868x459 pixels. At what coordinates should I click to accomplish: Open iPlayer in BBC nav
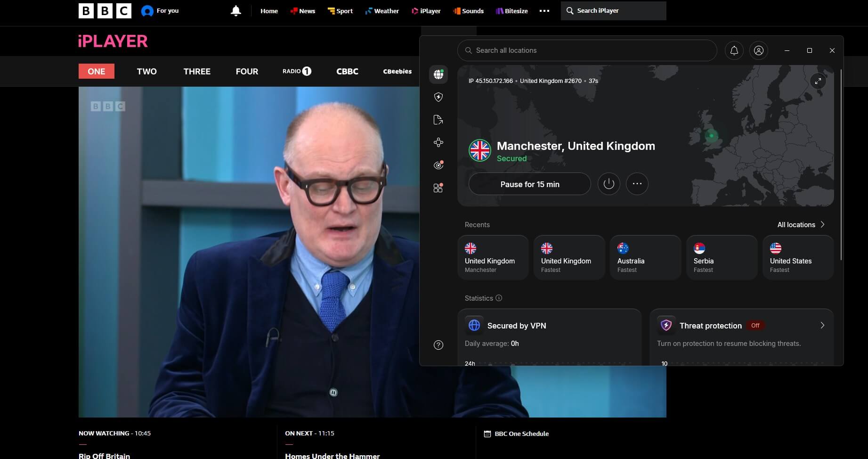(426, 11)
